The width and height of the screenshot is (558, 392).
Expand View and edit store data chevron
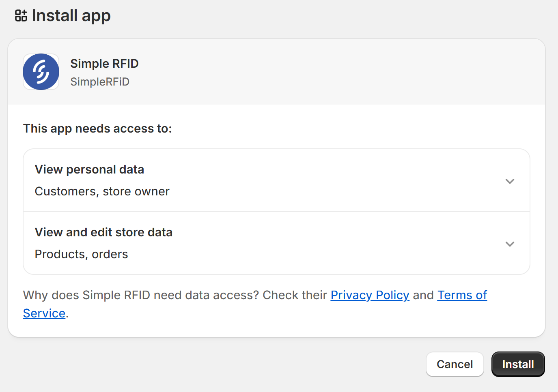(510, 244)
